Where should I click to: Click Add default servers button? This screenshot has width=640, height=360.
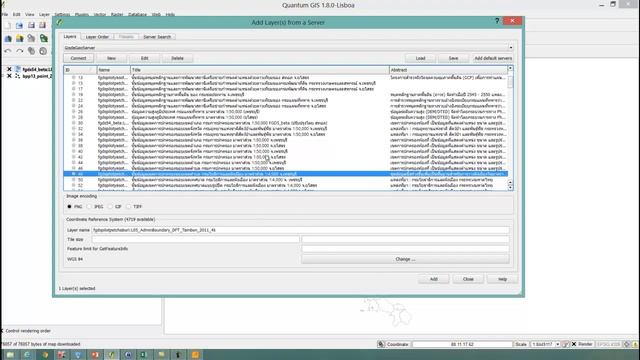493,58
